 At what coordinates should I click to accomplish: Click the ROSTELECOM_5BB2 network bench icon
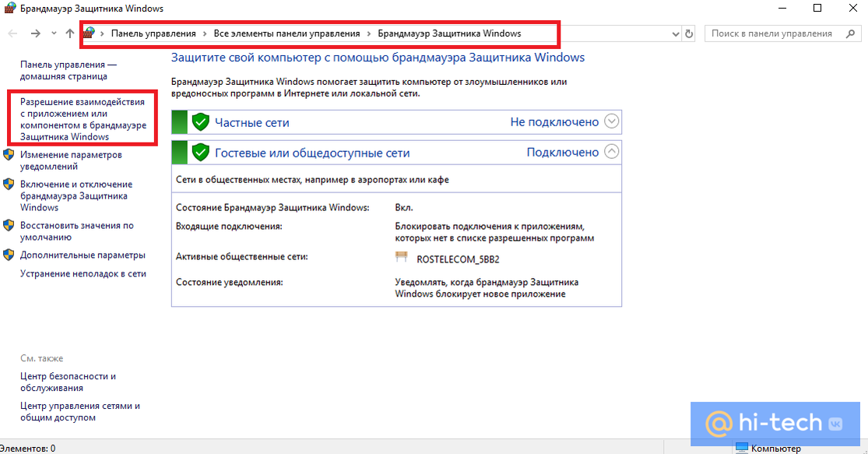pyautogui.click(x=402, y=258)
